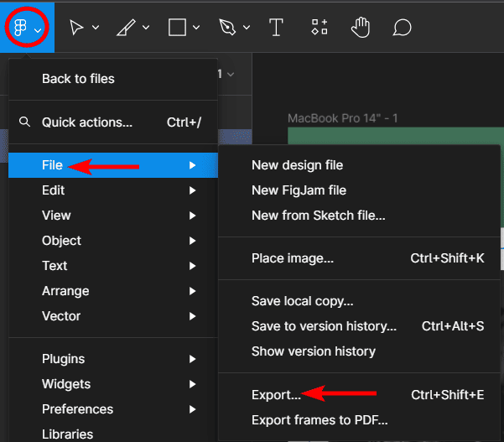Select the Hand tool
The width and height of the screenshot is (504, 442).
[x=361, y=28]
